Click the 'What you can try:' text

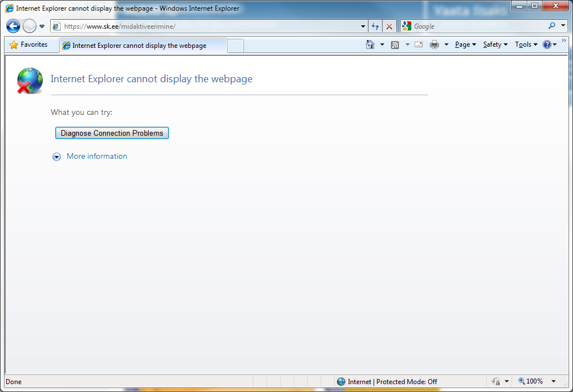click(82, 113)
